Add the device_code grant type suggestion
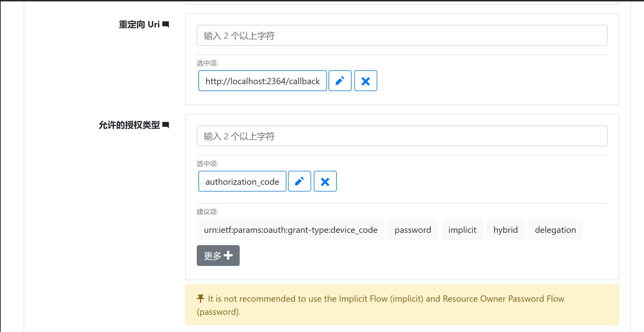Screen dimensions: 644x332 click(290, 230)
